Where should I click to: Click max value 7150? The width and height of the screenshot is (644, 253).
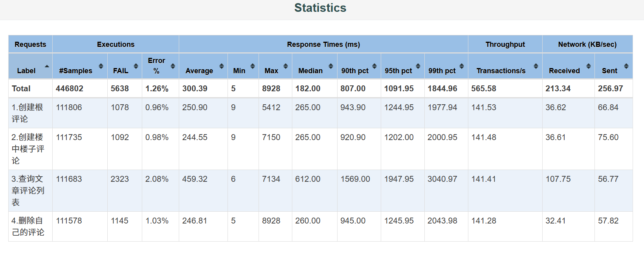click(x=271, y=137)
